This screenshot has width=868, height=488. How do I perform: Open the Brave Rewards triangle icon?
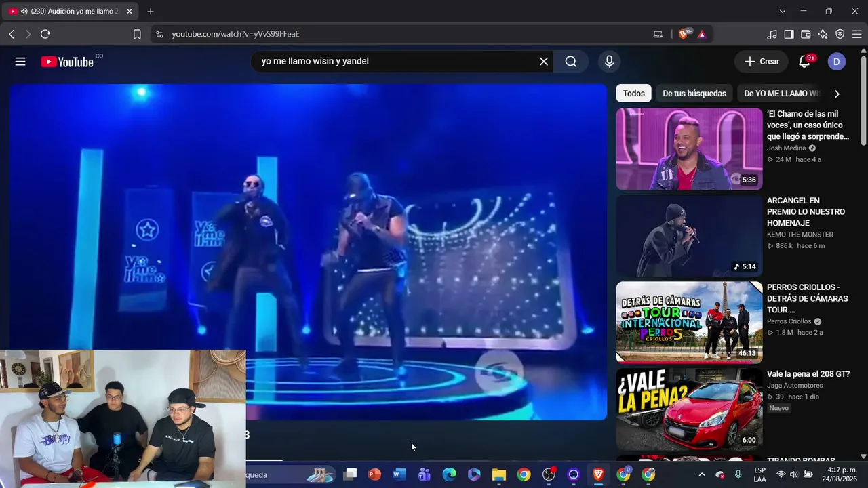tap(702, 34)
